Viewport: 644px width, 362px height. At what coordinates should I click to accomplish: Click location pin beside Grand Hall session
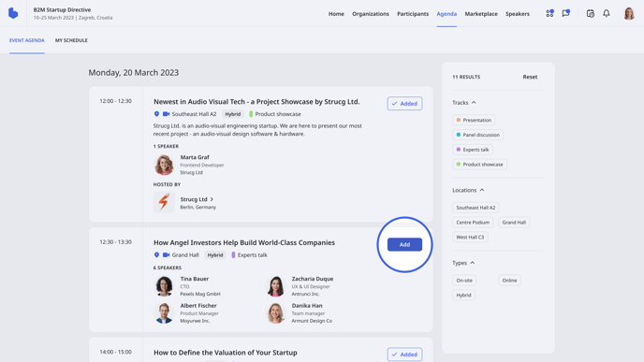(x=156, y=254)
